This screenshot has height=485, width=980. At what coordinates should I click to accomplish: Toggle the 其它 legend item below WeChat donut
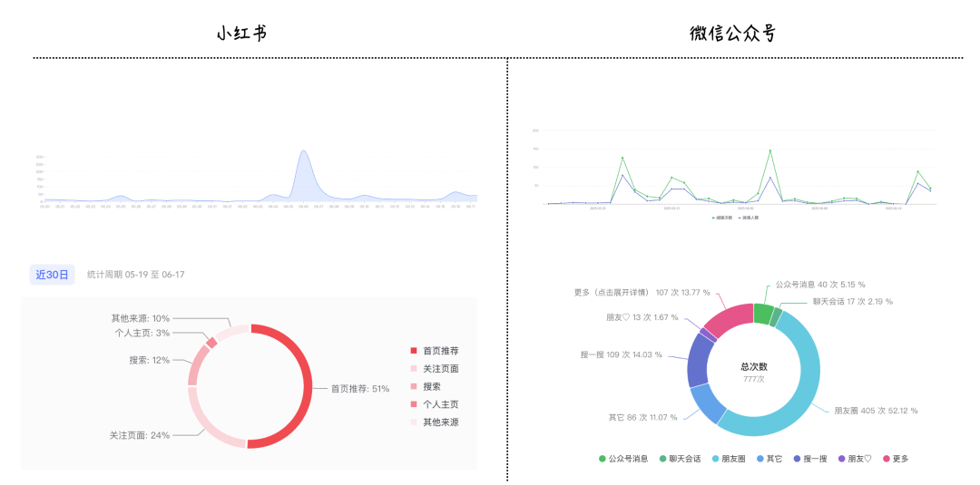tap(769, 459)
